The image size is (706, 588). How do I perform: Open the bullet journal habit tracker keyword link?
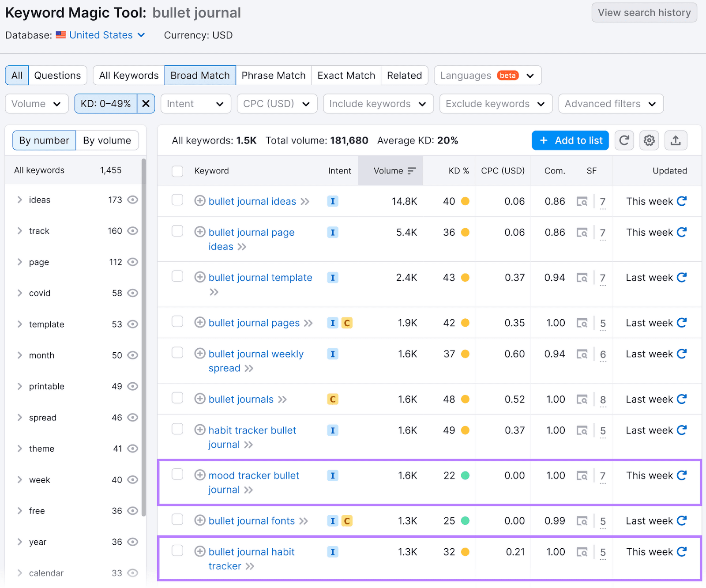click(251, 551)
